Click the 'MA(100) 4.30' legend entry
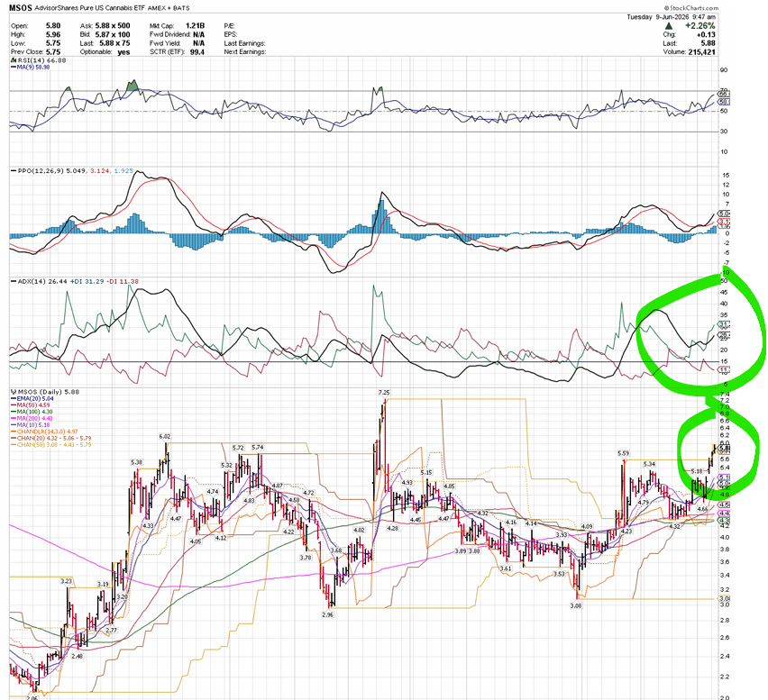Screen dimensions: 768x700 click(35, 413)
